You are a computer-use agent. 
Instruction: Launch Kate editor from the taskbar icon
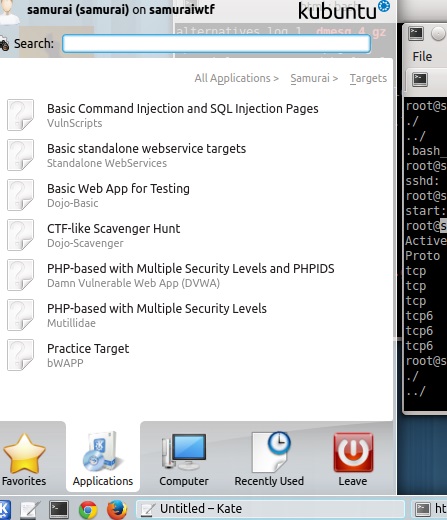click(x=30, y=509)
